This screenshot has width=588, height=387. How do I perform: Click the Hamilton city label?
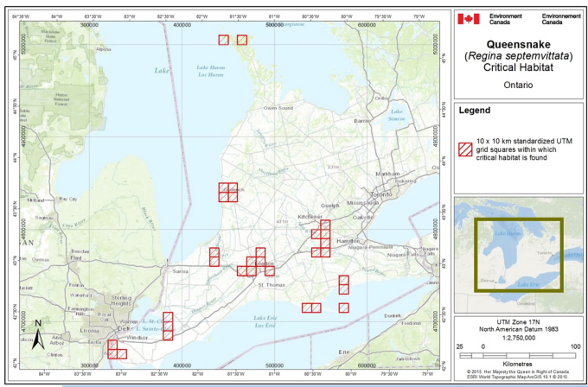click(347, 241)
